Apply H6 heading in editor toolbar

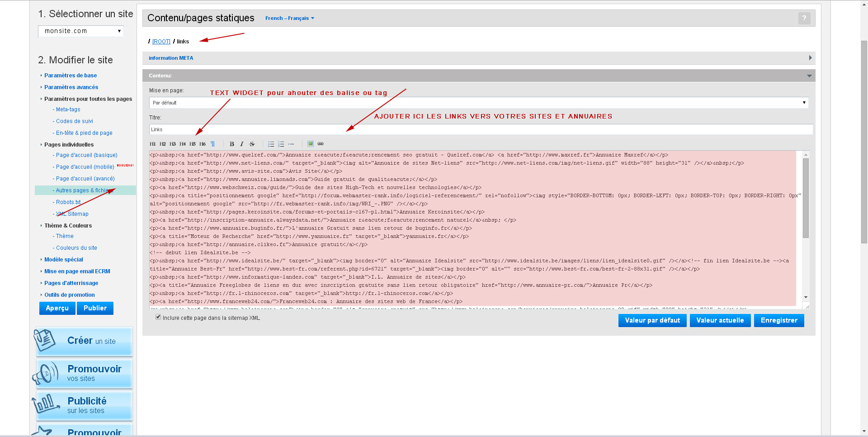(202, 144)
